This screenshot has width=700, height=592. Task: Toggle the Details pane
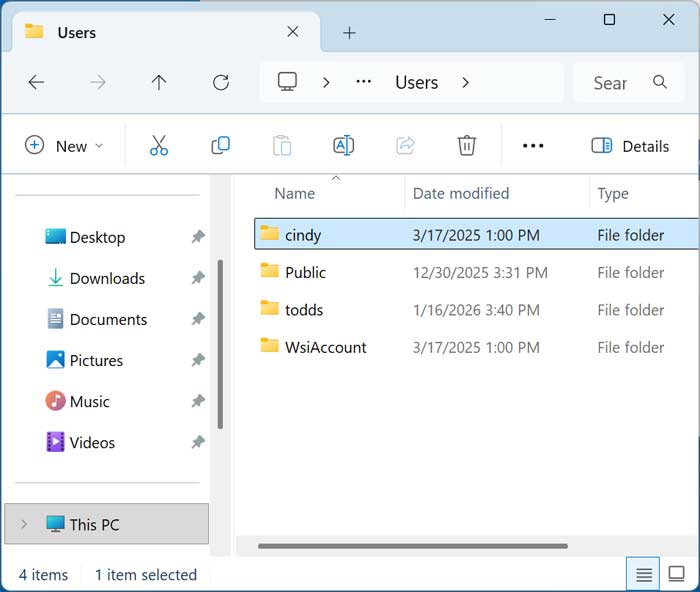point(630,146)
